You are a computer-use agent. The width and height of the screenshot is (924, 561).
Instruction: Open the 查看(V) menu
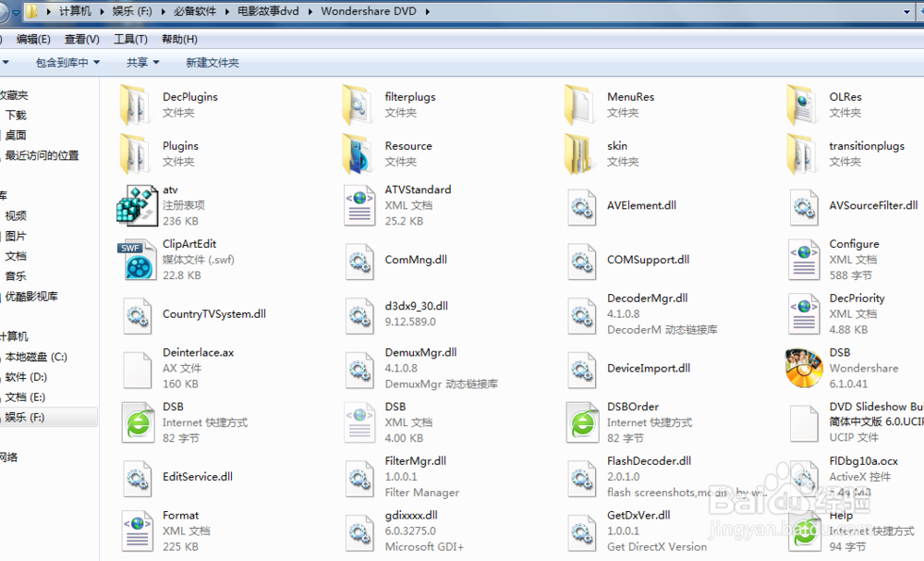point(82,40)
